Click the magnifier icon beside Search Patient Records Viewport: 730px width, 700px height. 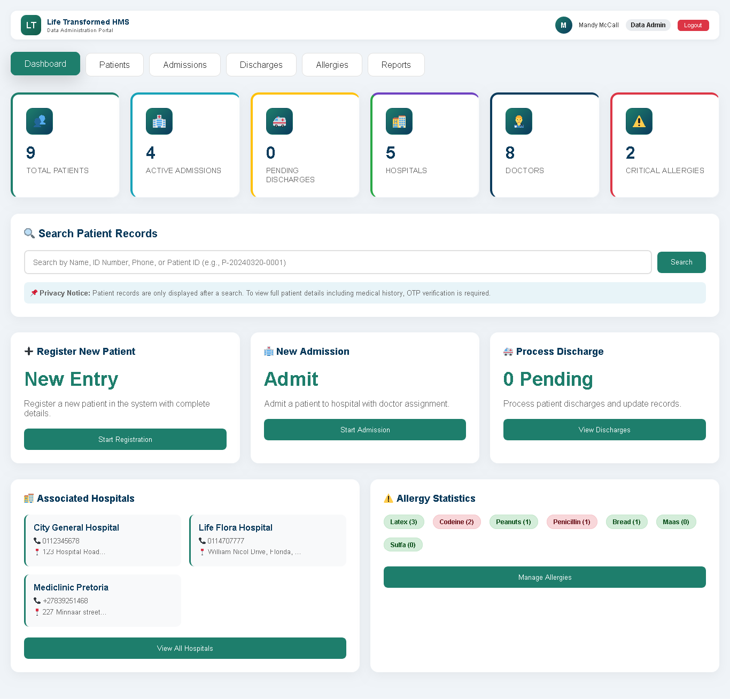29,234
